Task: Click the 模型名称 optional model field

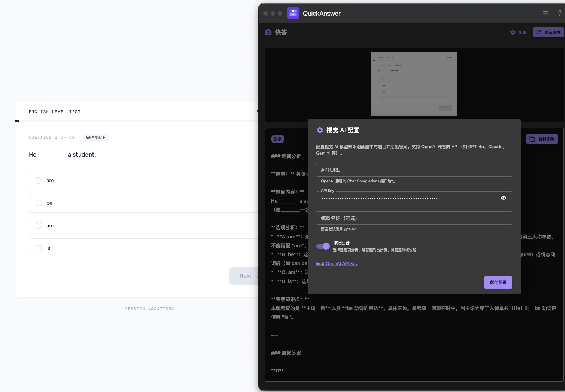Action: click(414, 218)
